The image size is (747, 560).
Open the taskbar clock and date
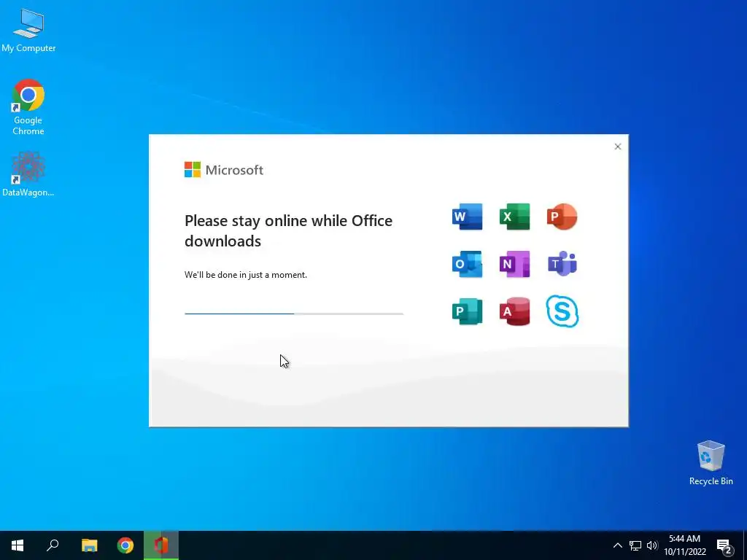[x=684, y=545]
